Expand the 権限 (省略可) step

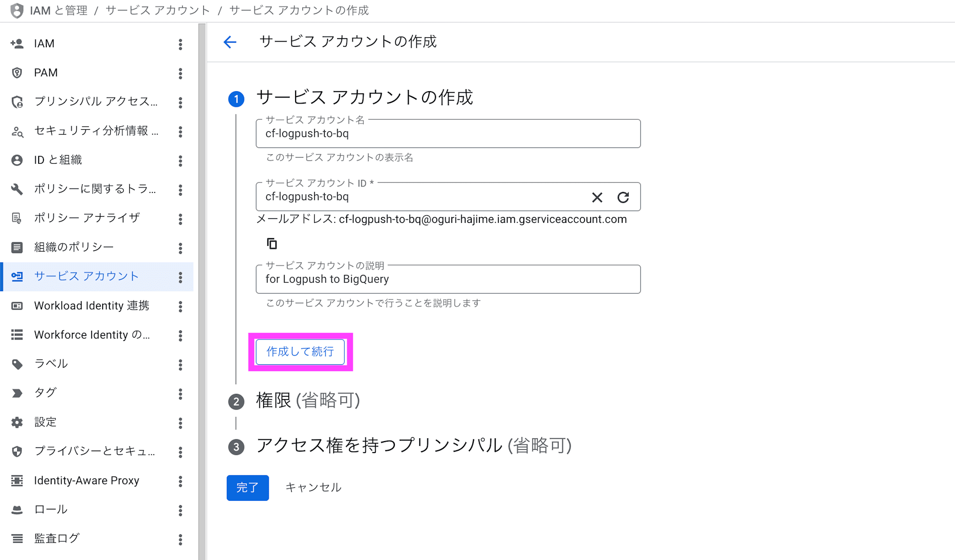tap(308, 401)
